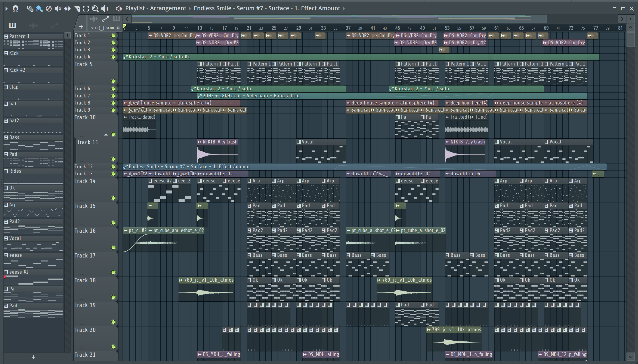The image size is (638, 364).
Task: Click the Endless Smile clip title text
Action: click(267, 8)
